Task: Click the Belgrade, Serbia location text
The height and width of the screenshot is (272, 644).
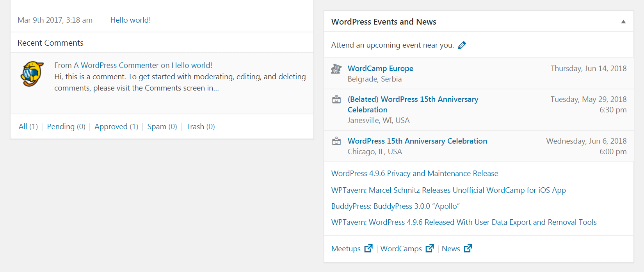Action: pos(374,79)
